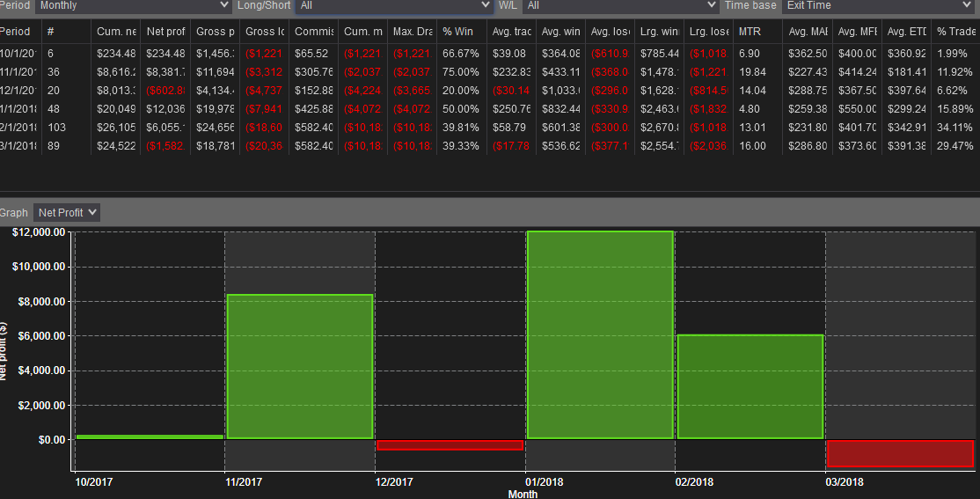
Task: Sort by the Period column header
Action: pyautogui.click(x=20, y=32)
